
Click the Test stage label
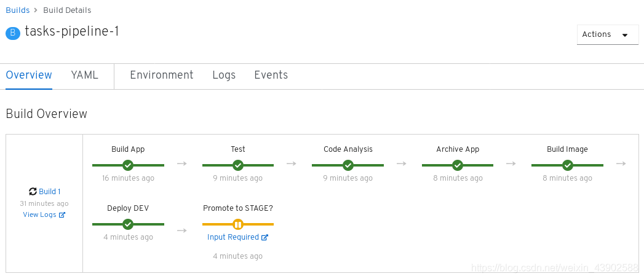coord(238,149)
